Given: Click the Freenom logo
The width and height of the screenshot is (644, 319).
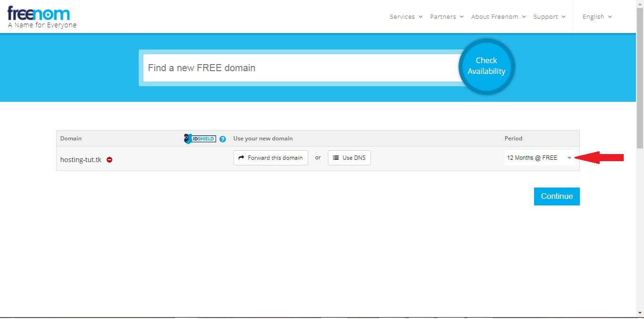Looking at the screenshot, I should pos(39,14).
